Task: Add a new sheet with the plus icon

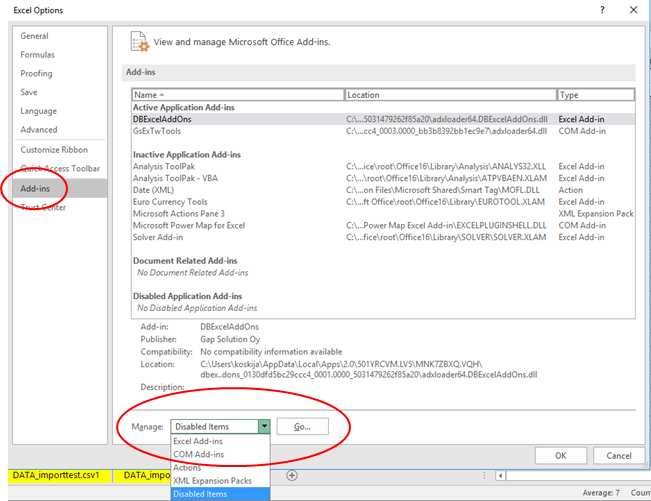Action: (x=292, y=475)
